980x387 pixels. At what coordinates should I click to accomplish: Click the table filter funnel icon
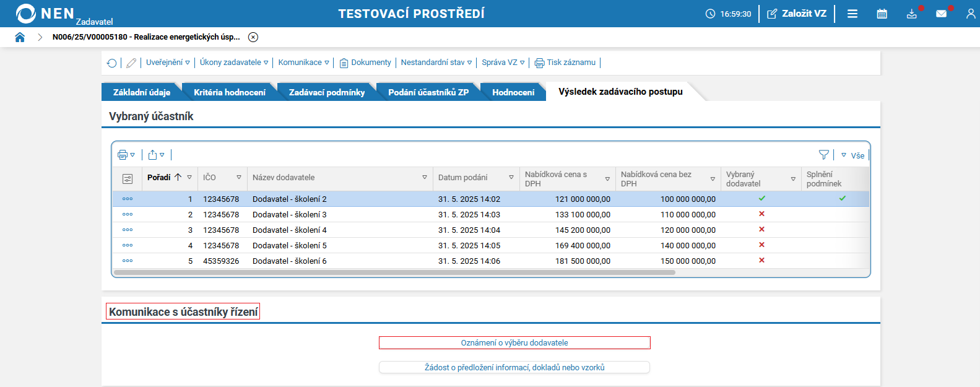(x=823, y=155)
